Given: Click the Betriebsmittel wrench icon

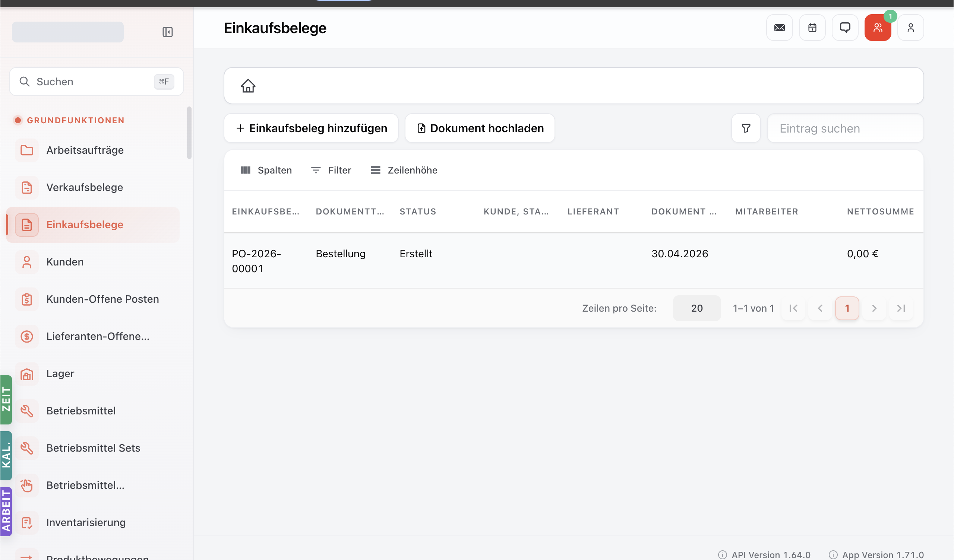Looking at the screenshot, I should [26, 411].
